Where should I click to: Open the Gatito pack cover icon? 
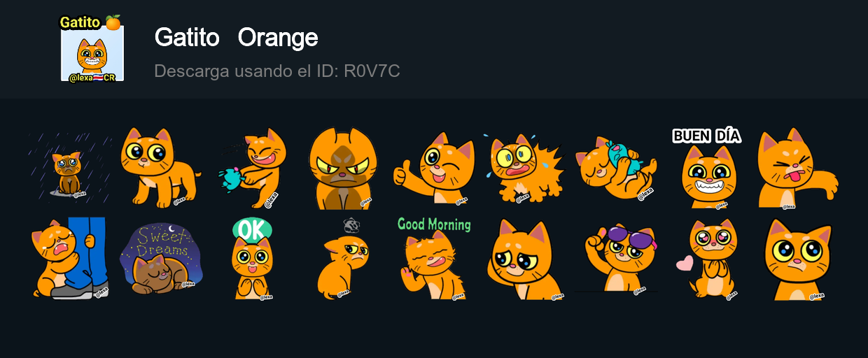[92, 48]
